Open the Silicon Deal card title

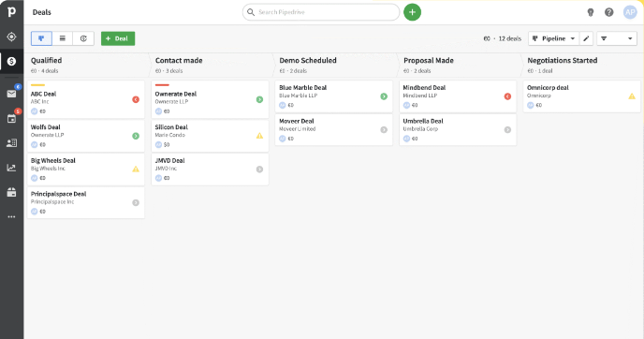pyautogui.click(x=171, y=127)
